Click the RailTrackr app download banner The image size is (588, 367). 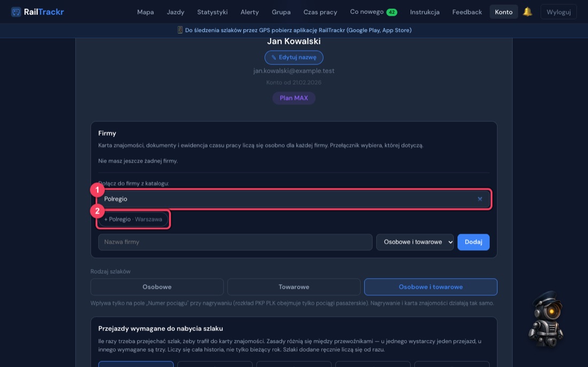pyautogui.click(x=294, y=30)
